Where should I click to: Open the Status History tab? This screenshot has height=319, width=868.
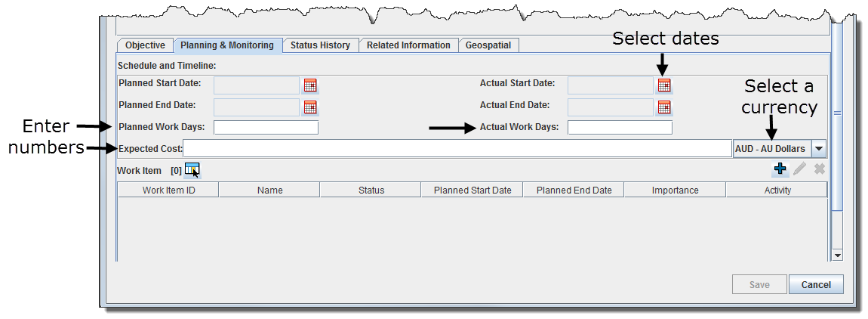[320, 45]
